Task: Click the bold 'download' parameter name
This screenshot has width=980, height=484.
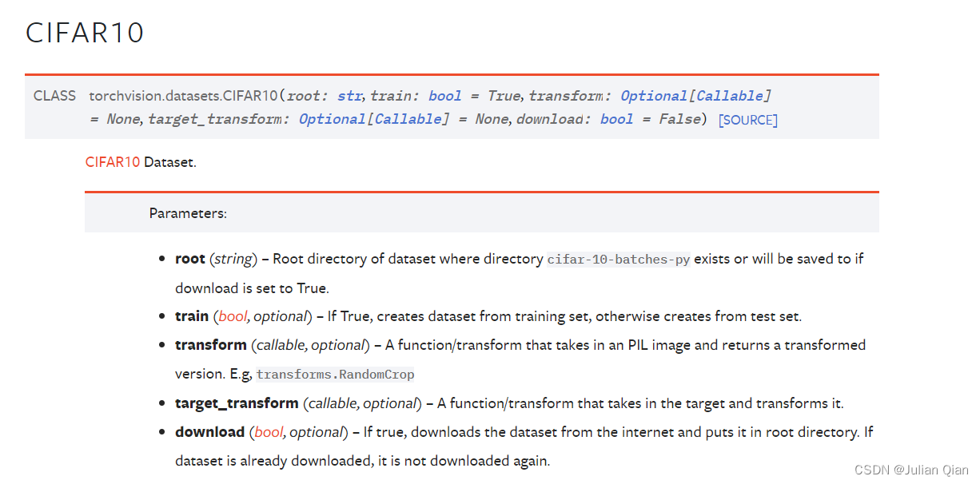Action: [210, 432]
